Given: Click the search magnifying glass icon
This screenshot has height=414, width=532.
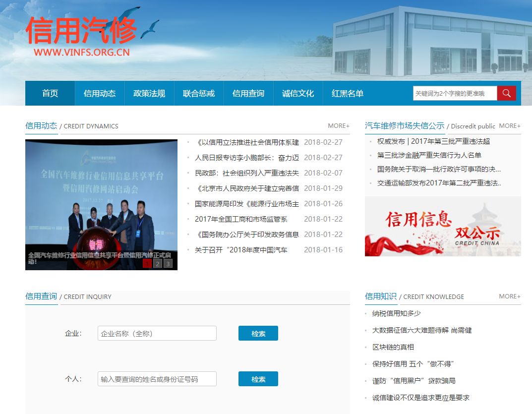Looking at the screenshot, I should pos(506,93).
